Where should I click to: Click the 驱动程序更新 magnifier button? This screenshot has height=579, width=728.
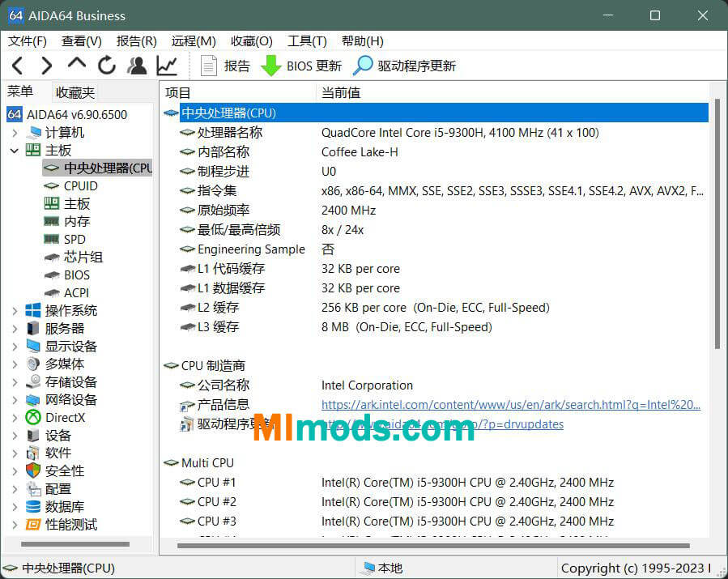click(x=404, y=66)
